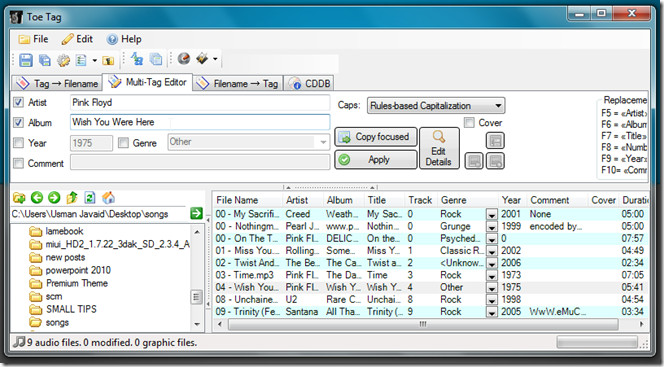
Task: Click into Album 'Wish You Were Here' field
Action: pos(200,122)
